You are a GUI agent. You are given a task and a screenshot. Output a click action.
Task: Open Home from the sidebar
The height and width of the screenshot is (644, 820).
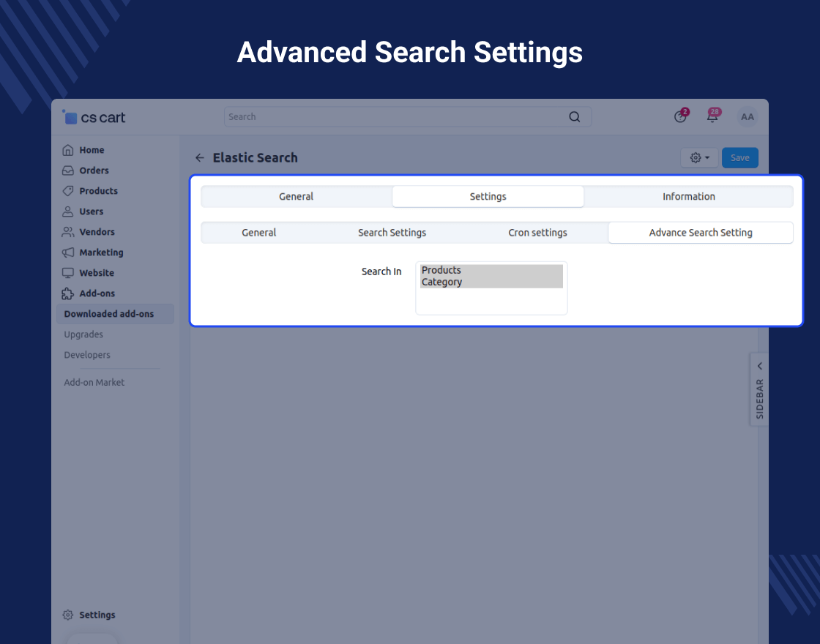(92, 150)
